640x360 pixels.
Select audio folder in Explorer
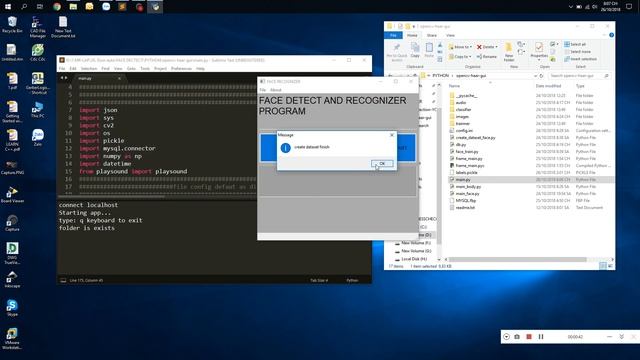461,102
